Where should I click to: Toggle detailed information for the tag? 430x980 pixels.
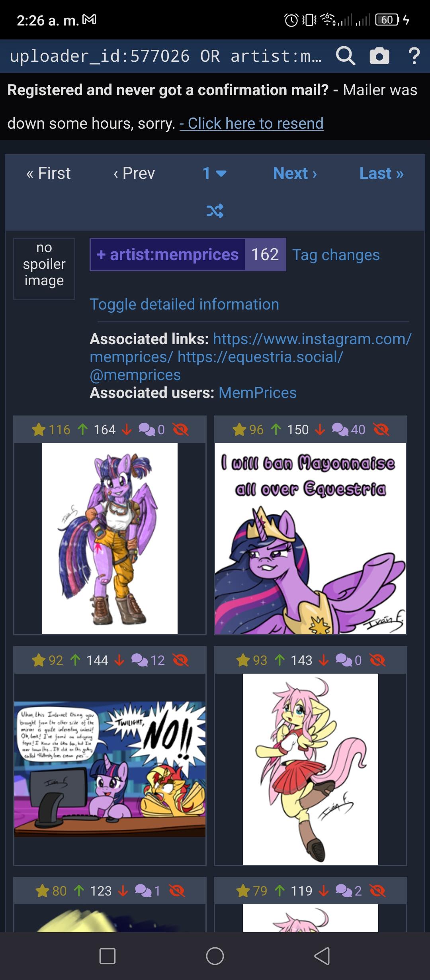pos(184,304)
